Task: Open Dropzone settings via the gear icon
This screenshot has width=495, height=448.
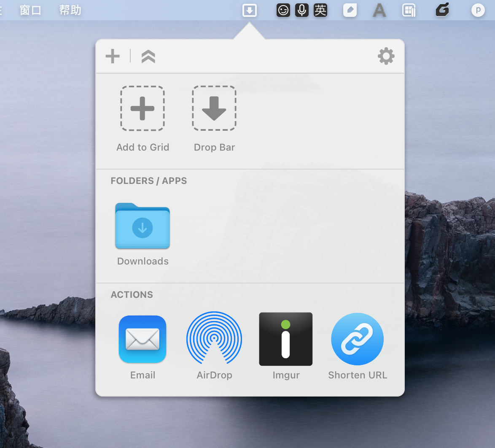Action: point(386,56)
